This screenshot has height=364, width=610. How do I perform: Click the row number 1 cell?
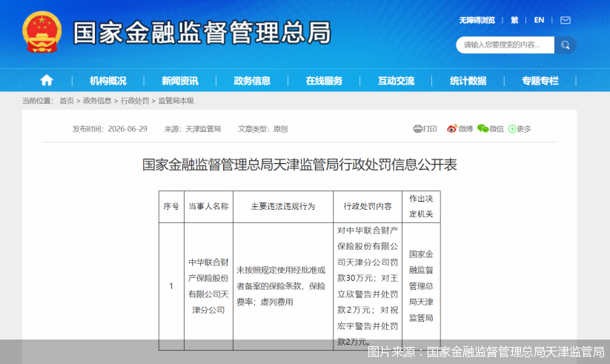click(x=171, y=286)
